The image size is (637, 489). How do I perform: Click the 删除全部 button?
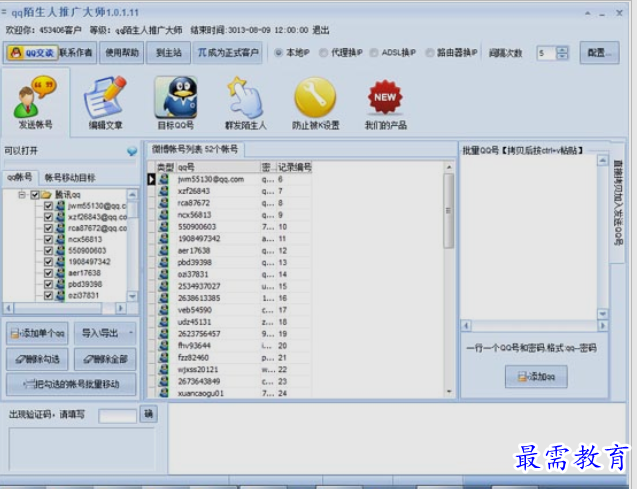tap(105, 359)
